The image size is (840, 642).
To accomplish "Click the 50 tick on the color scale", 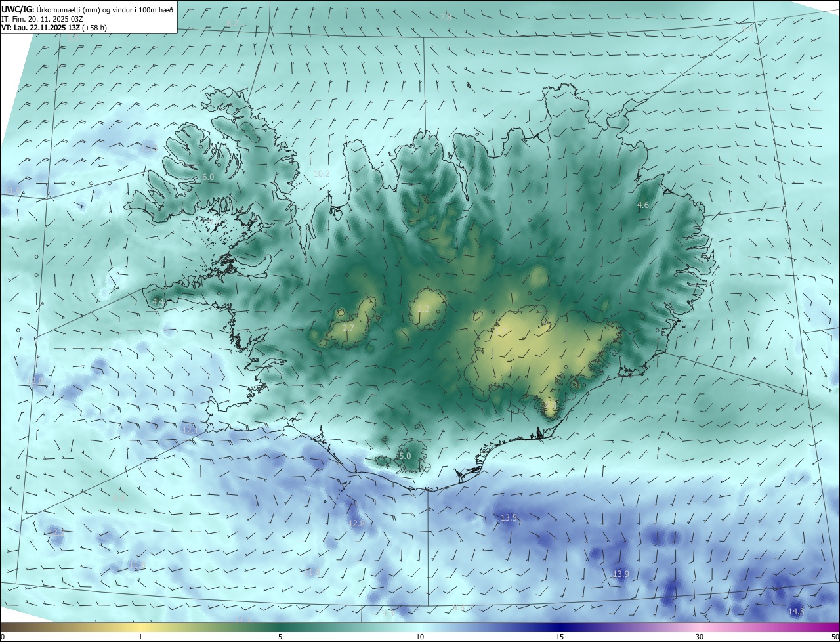I will [835, 637].
